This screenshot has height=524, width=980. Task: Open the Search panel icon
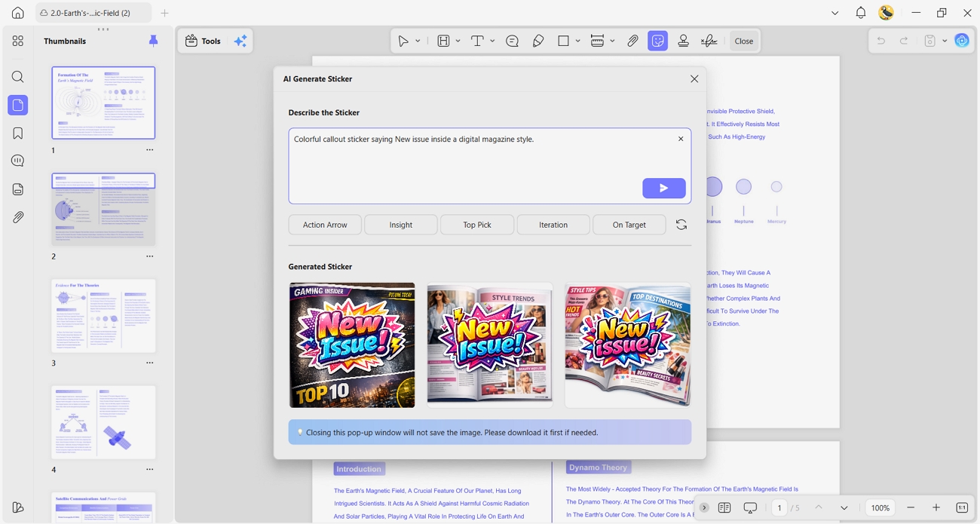[18, 77]
